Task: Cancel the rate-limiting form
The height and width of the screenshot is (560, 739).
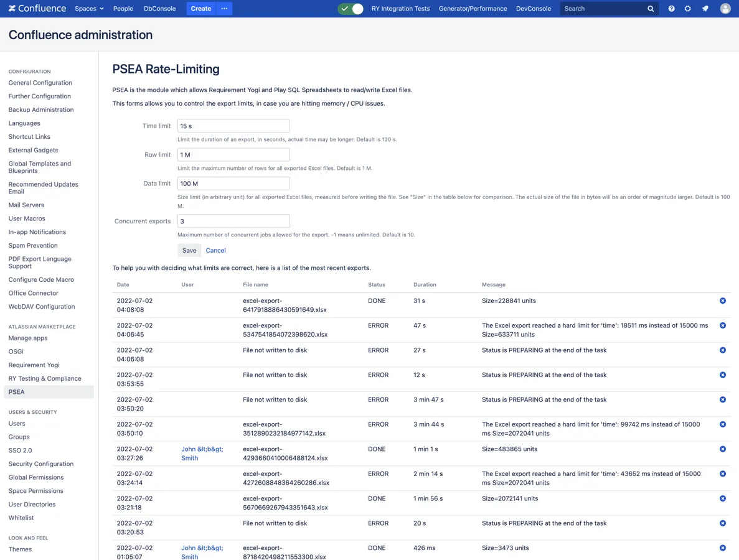Action: click(x=215, y=250)
